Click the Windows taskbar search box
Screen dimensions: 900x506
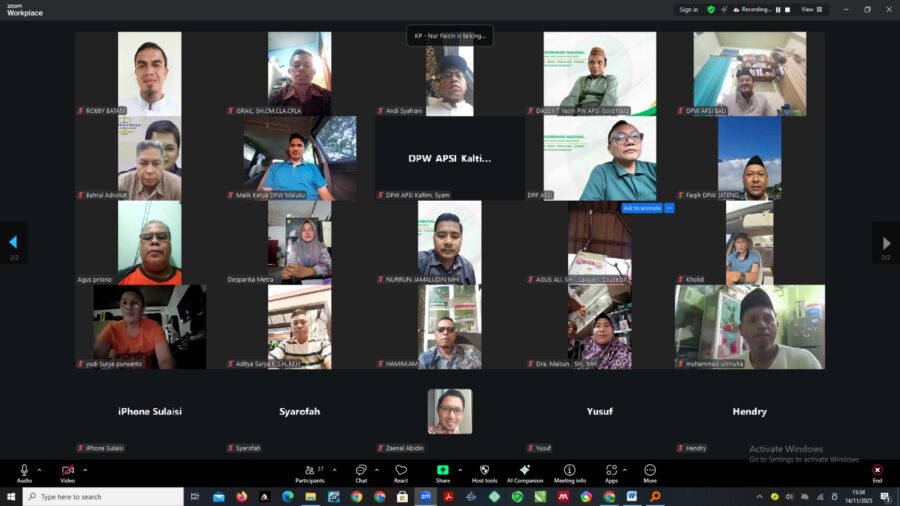103,497
